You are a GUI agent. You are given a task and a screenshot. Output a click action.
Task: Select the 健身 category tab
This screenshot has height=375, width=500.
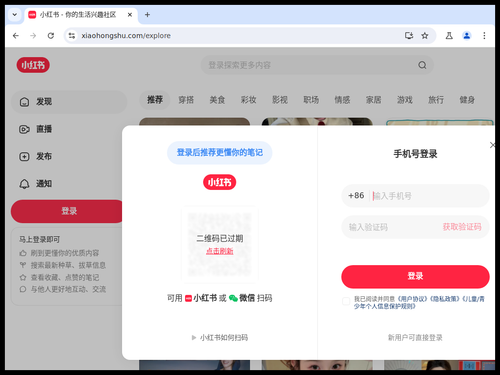pyautogui.click(x=467, y=100)
